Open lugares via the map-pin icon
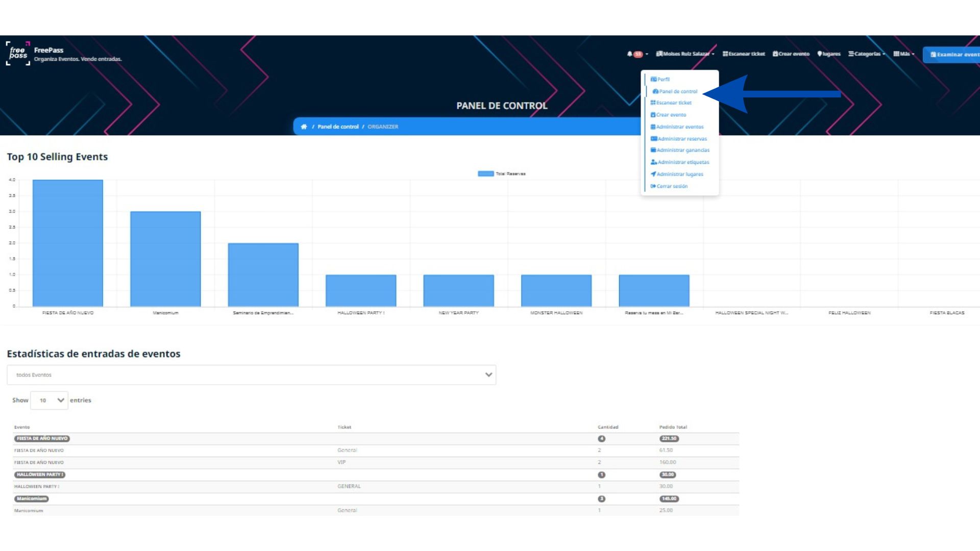 819,54
